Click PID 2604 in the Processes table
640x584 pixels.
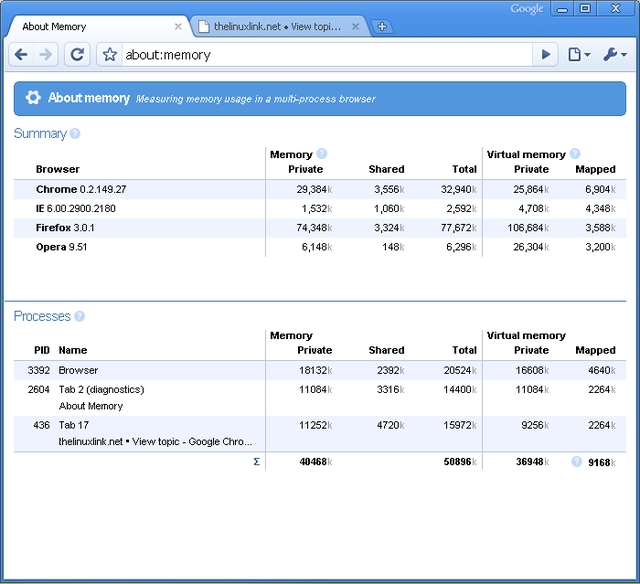39,390
